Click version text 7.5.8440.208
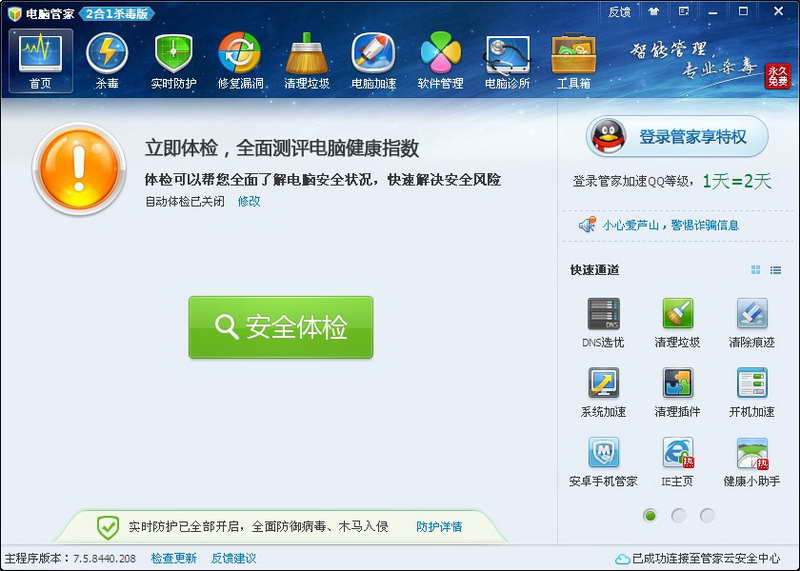The width and height of the screenshot is (800, 571). [105, 559]
